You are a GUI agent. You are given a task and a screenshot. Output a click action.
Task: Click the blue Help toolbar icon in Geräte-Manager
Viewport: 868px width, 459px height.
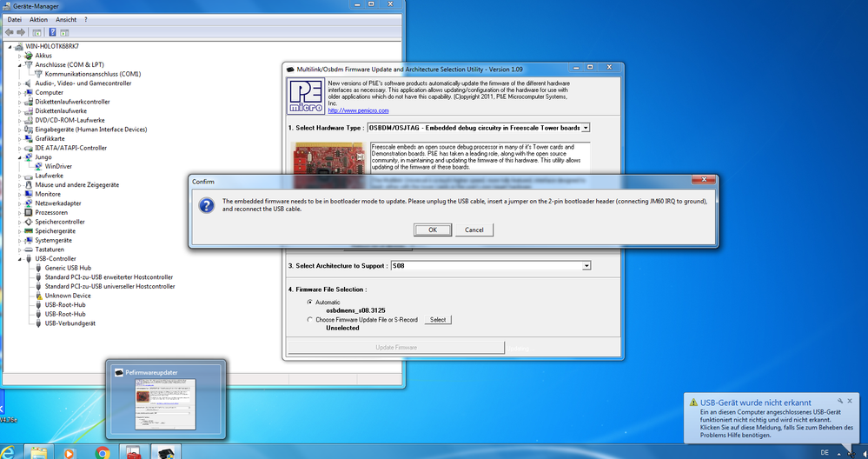53,32
